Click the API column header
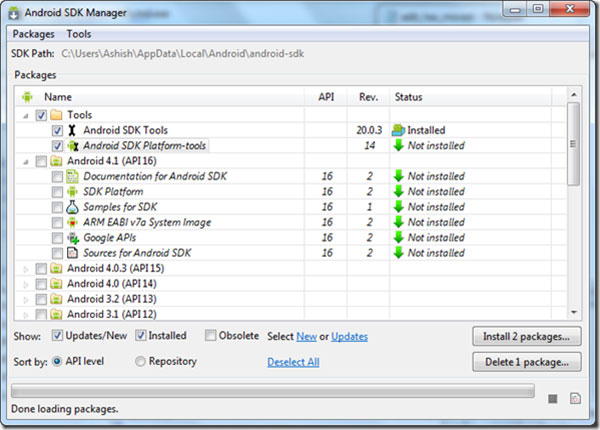600x430 pixels. (x=326, y=97)
